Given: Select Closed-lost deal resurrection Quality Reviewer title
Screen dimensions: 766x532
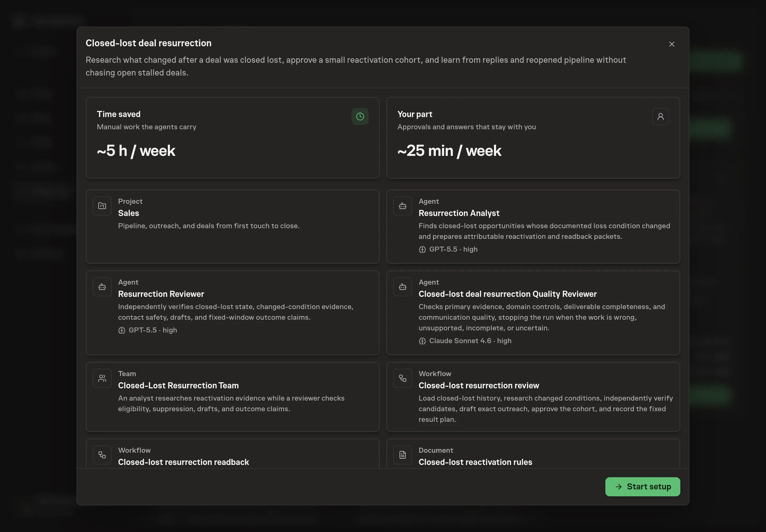Looking at the screenshot, I should pyautogui.click(x=507, y=294).
